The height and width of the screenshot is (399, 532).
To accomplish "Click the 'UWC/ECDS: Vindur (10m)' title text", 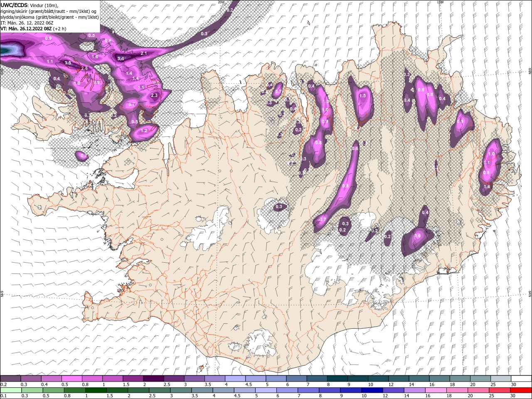I will click(x=29, y=5).
